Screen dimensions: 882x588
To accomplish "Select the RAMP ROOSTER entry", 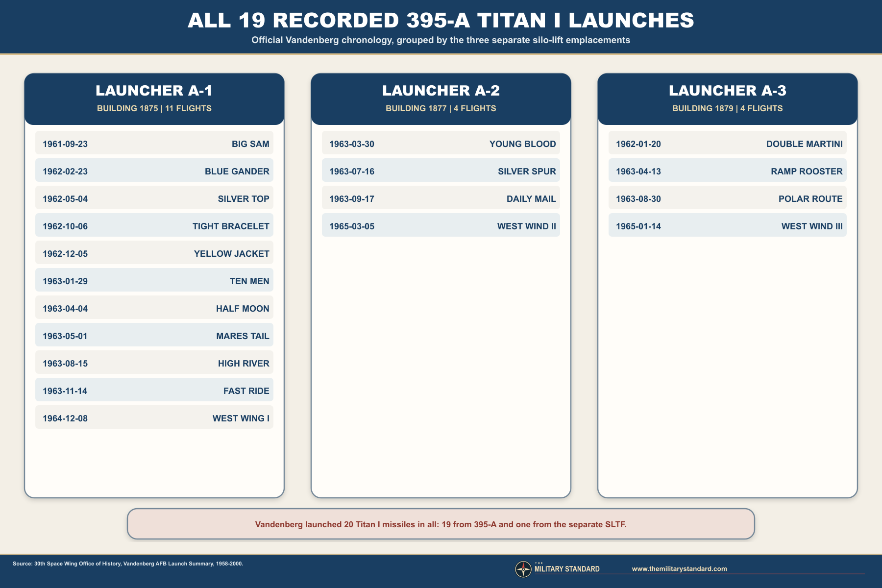I will [728, 170].
